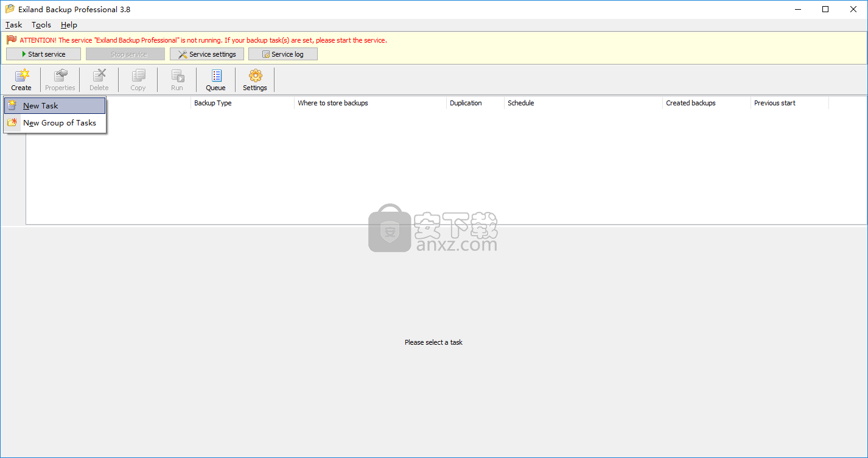The image size is (868, 458).
Task: Open the Help menu
Action: click(69, 25)
